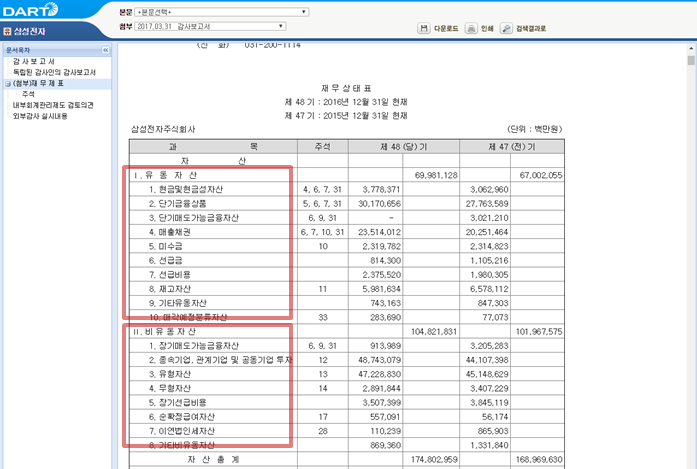The height and width of the screenshot is (469, 697).
Task: Click the 검색결과로 button
Action: click(531, 28)
